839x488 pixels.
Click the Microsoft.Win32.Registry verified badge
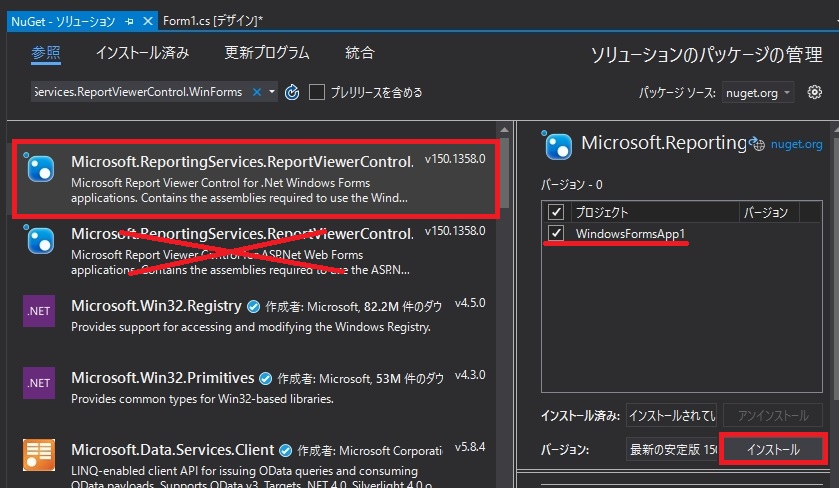click(x=254, y=307)
